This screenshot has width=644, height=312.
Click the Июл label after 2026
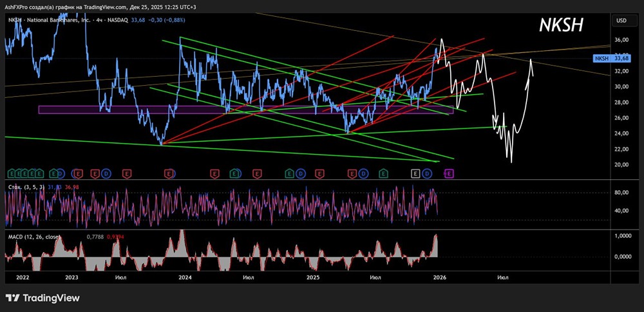[502, 278]
